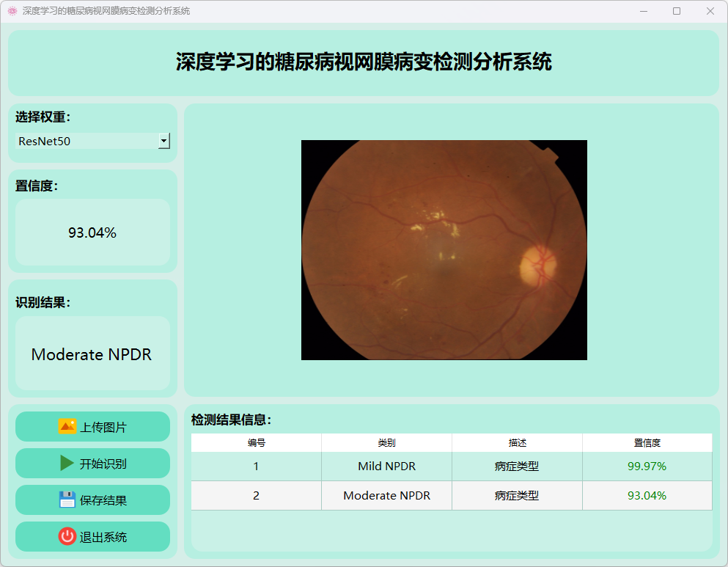Select the ResNet50 weight combo box
Screen dimensions: 728x567
87,141
